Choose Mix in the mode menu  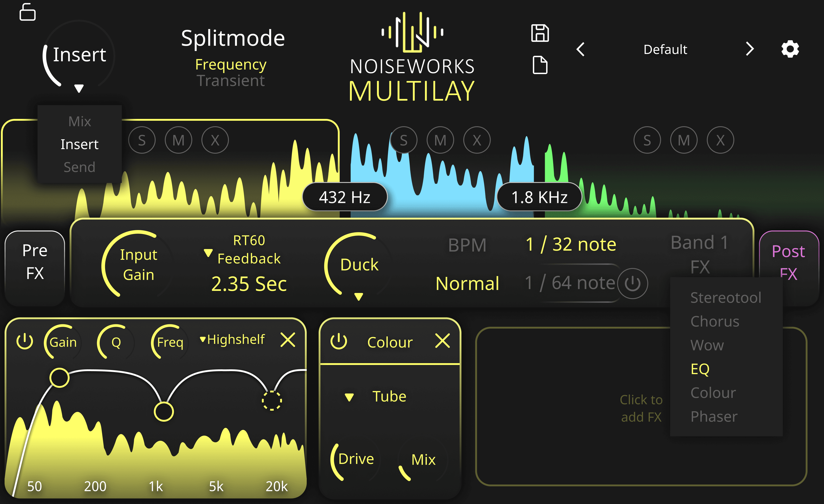[x=80, y=121]
